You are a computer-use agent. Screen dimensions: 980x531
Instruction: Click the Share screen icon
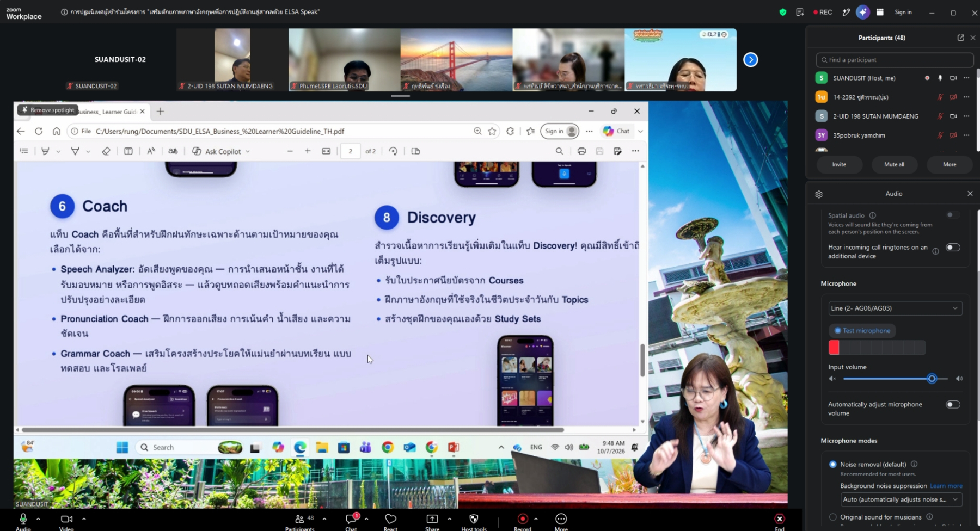(432, 518)
